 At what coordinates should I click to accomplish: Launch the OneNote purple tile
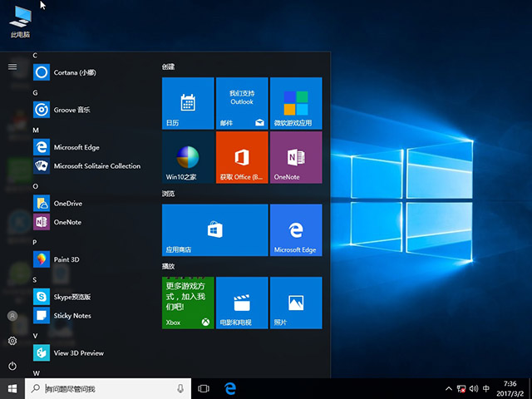(295, 157)
